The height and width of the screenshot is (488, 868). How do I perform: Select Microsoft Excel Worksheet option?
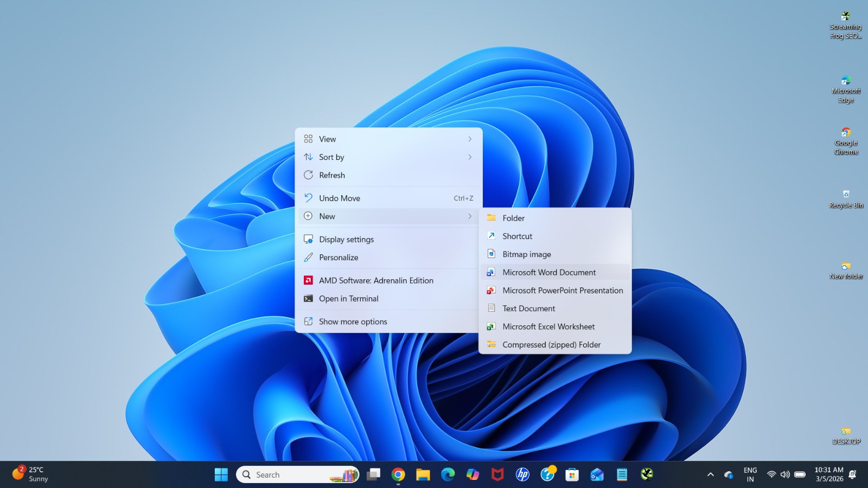(x=548, y=326)
